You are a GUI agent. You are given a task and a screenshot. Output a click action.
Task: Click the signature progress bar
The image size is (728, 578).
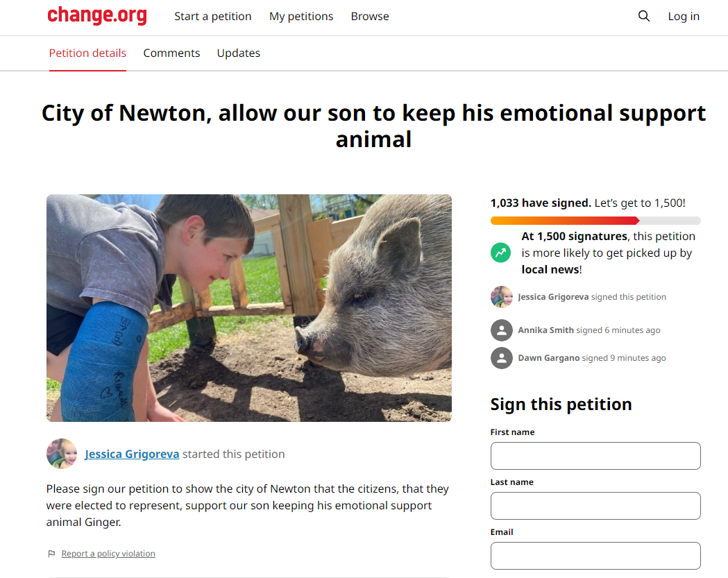pos(595,221)
